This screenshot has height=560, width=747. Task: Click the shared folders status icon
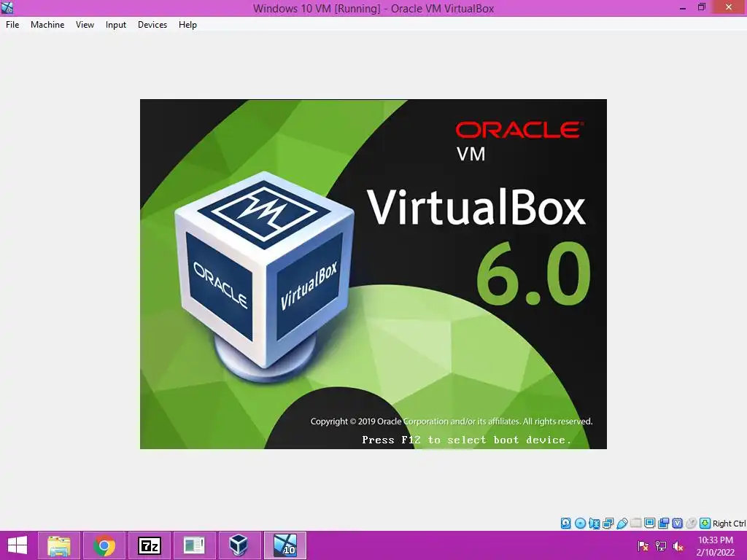[635, 524]
